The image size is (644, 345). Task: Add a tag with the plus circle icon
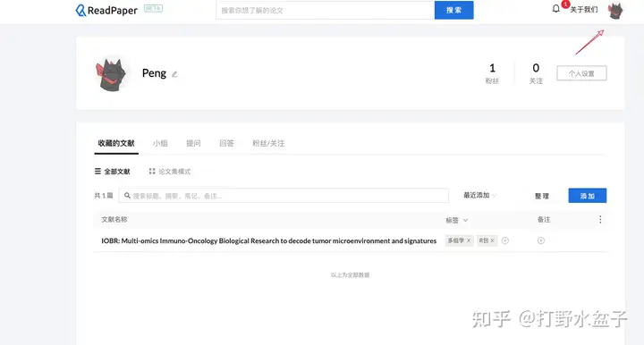(505, 240)
